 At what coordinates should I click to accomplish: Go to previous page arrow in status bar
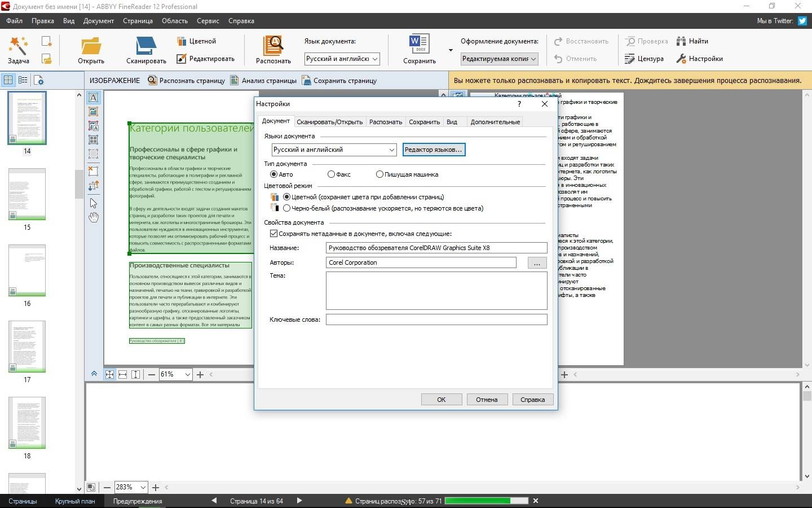214,500
